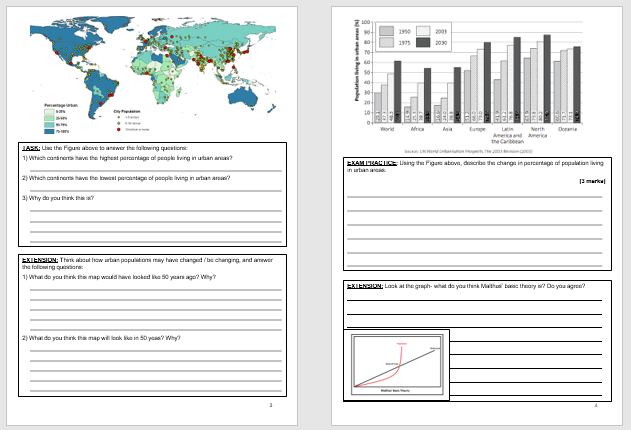Click the question about the map 50 years ago
Screen dimensions: 631x430
119,277
